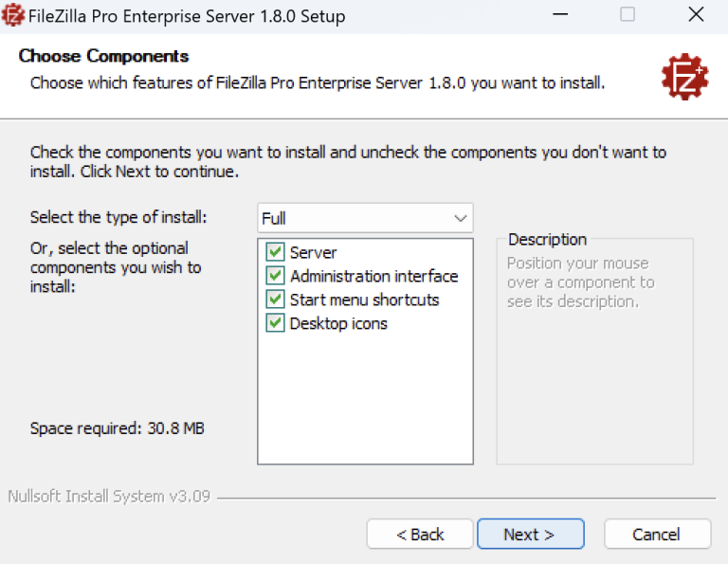Go back with the < Back button
Viewport: 728px width, 564px height.
[420, 535]
